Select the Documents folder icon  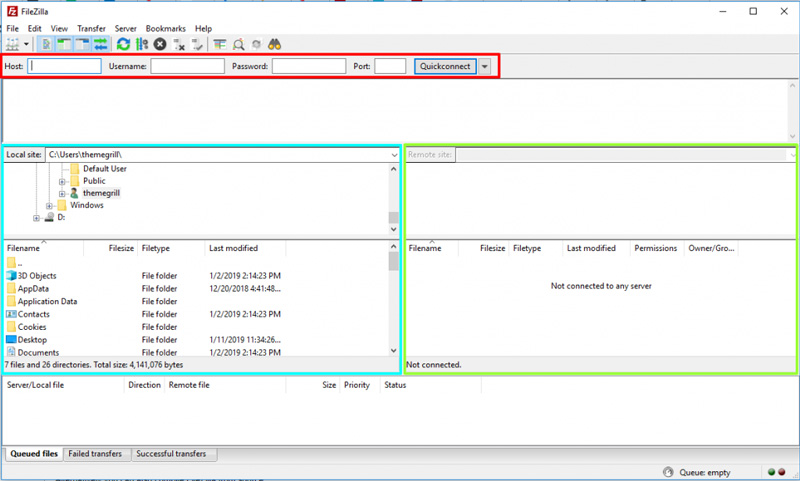[11, 352]
